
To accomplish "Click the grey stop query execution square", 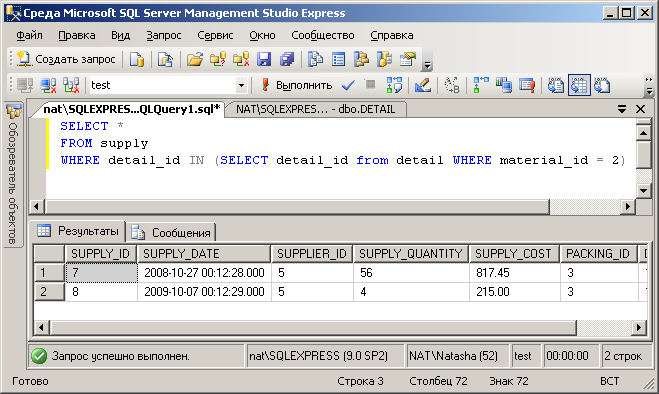I will [x=370, y=85].
